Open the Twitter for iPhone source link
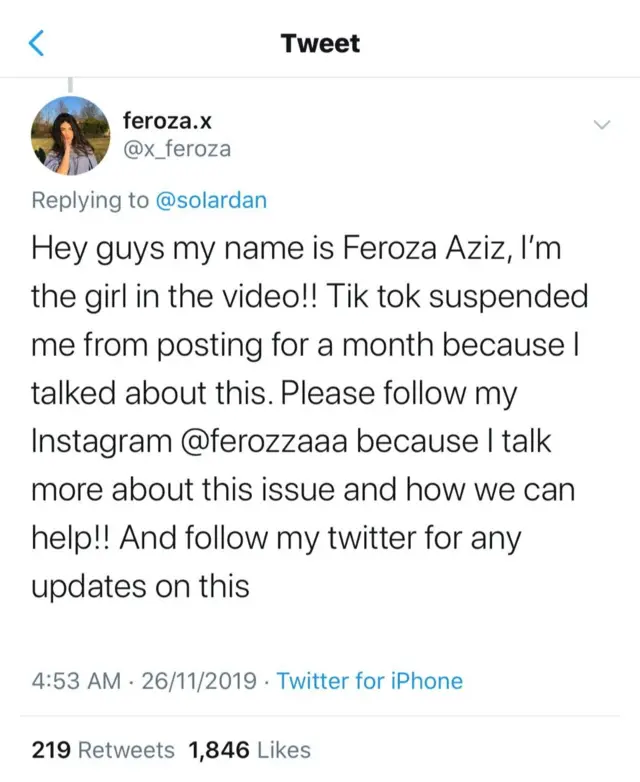The height and width of the screenshot is (782, 640). pos(369,681)
